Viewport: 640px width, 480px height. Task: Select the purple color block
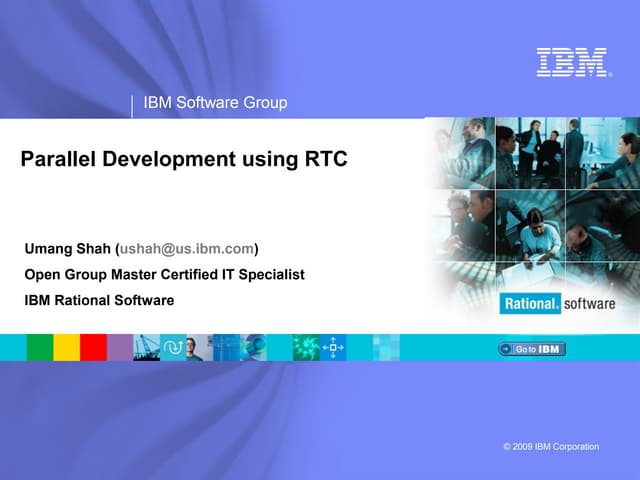(x=120, y=347)
